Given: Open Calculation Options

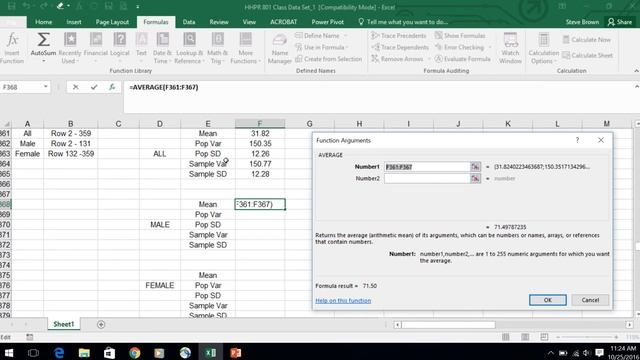Looking at the screenshot, I should [543, 48].
